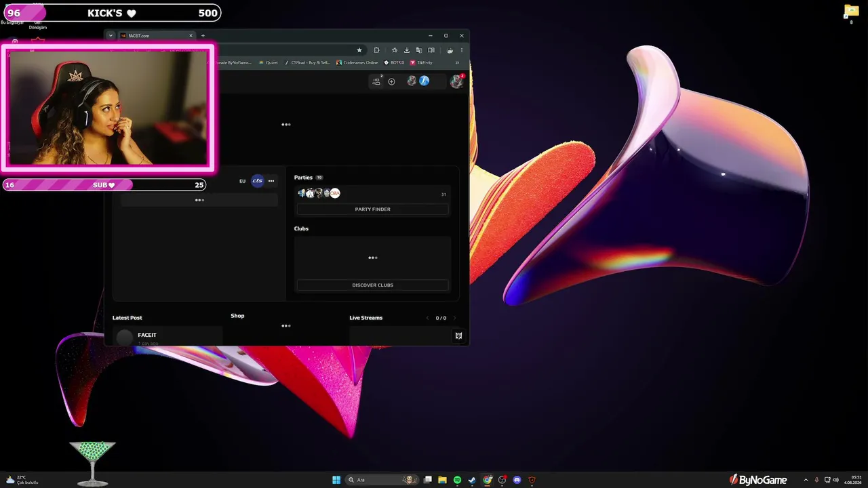This screenshot has width=868, height=488.
Task: Open Chrome's three-dot menu
Action: point(462,50)
